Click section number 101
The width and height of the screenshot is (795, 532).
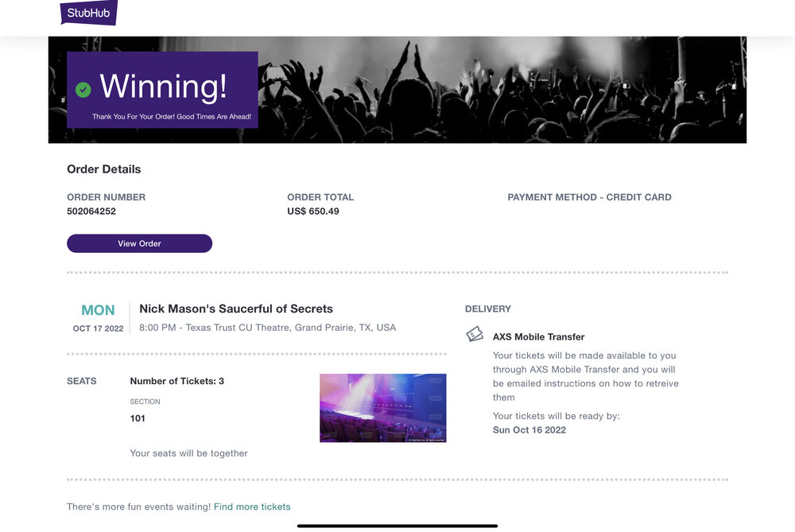138,418
